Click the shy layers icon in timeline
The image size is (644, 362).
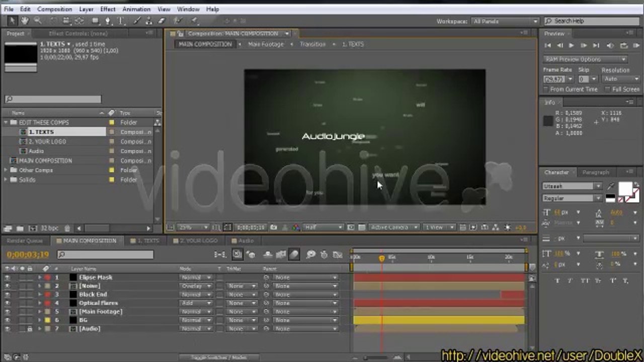click(268, 254)
